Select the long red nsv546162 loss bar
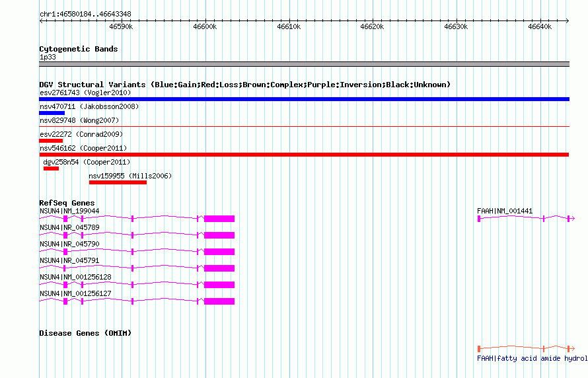This screenshot has width=588, height=378. [x=304, y=155]
